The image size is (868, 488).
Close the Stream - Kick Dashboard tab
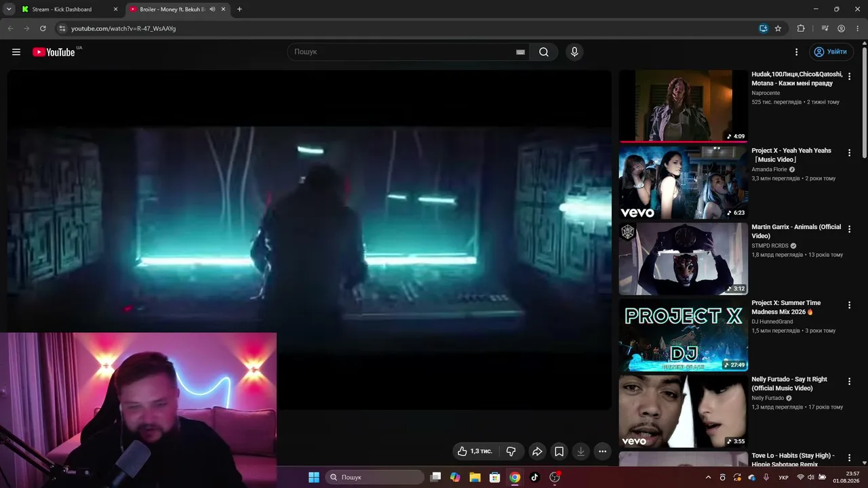[115, 9]
